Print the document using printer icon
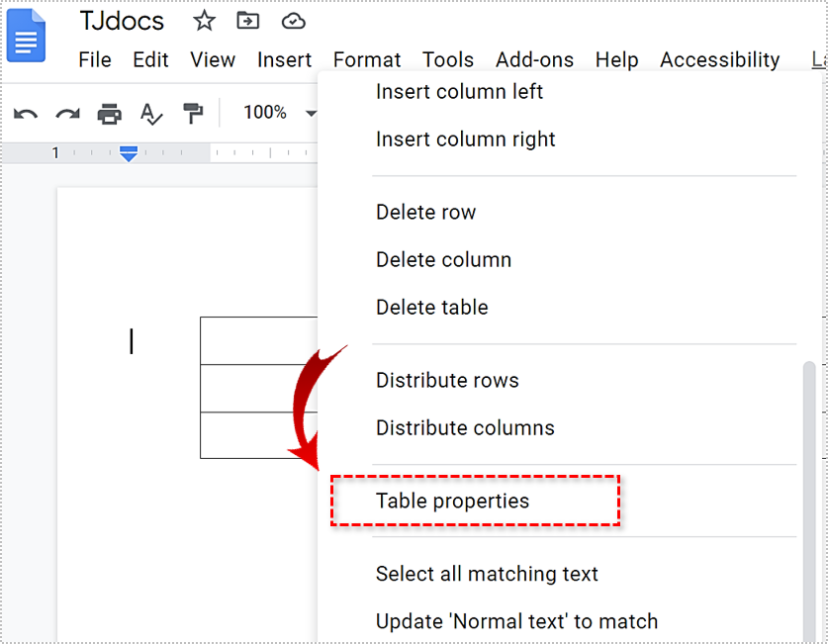 click(x=109, y=114)
